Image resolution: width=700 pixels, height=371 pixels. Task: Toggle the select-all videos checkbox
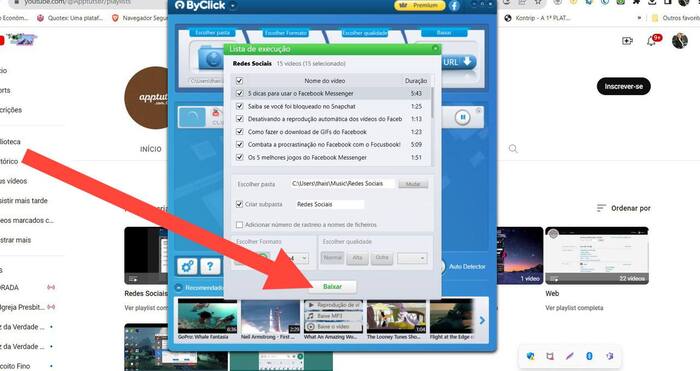pyautogui.click(x=239, y=81)
